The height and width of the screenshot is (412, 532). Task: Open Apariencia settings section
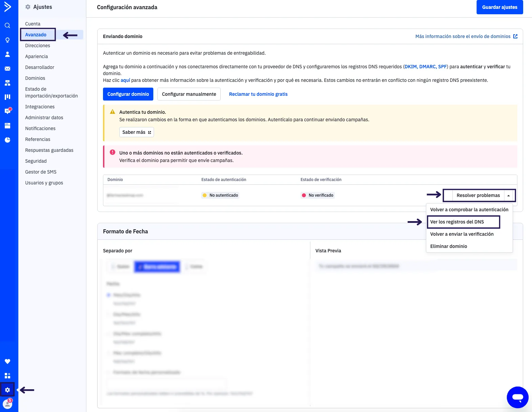point(36,56)
